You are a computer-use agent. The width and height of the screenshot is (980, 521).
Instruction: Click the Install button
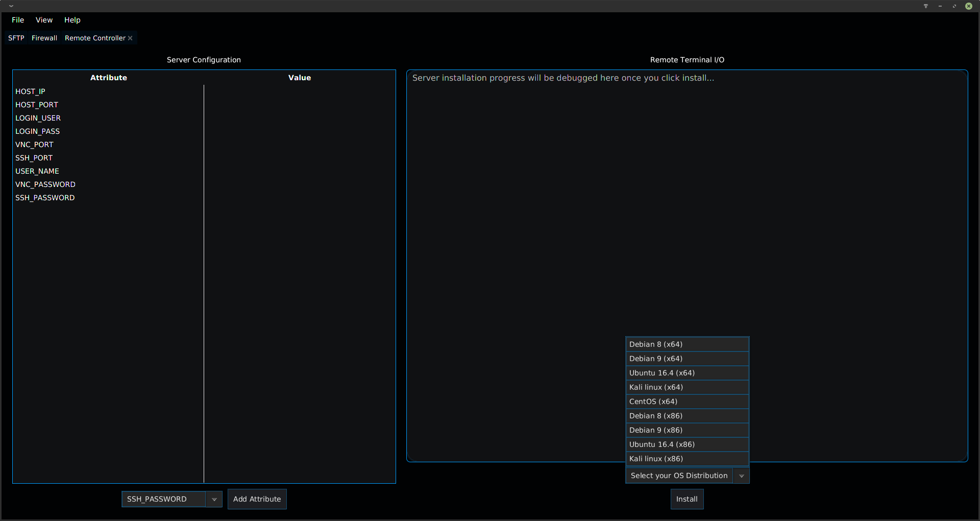pos(687,499)
